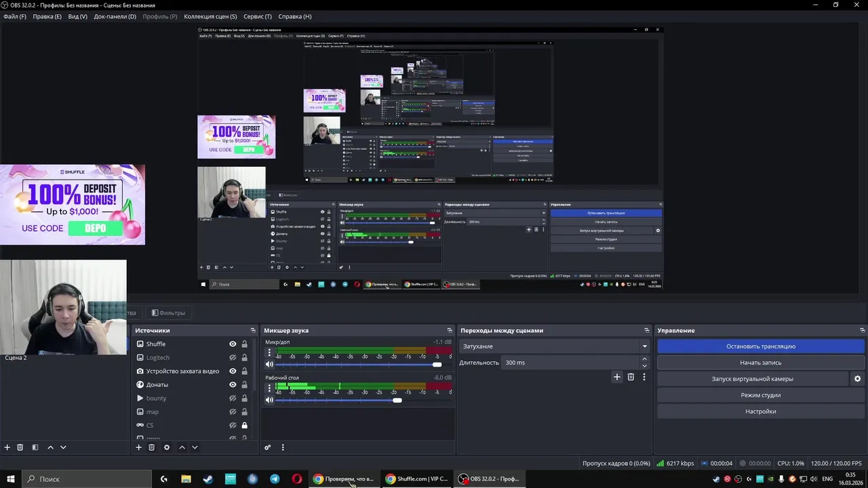
Task: Open scene filters icon in scenes toolbar
Action: (x=35, y=447)
